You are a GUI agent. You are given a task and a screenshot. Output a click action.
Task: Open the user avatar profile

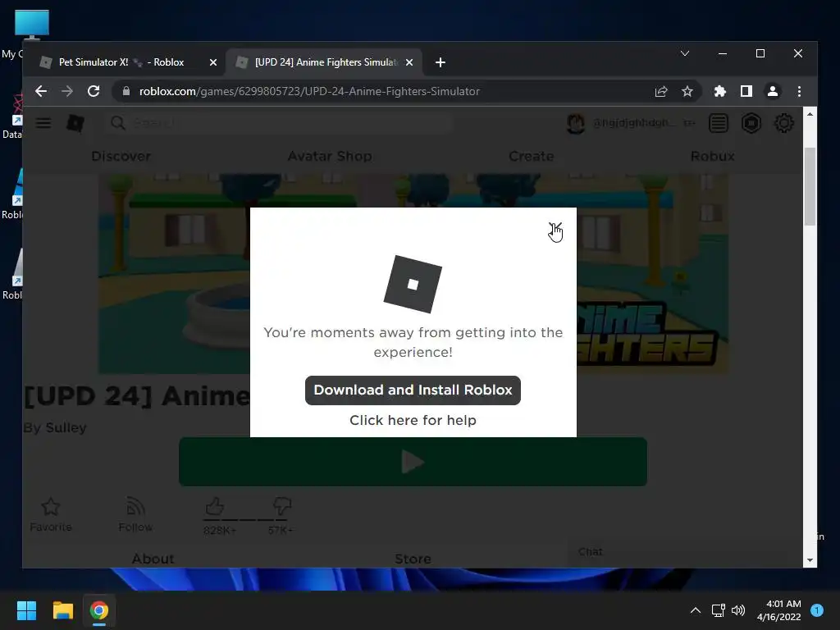click(x=576, y=124)
